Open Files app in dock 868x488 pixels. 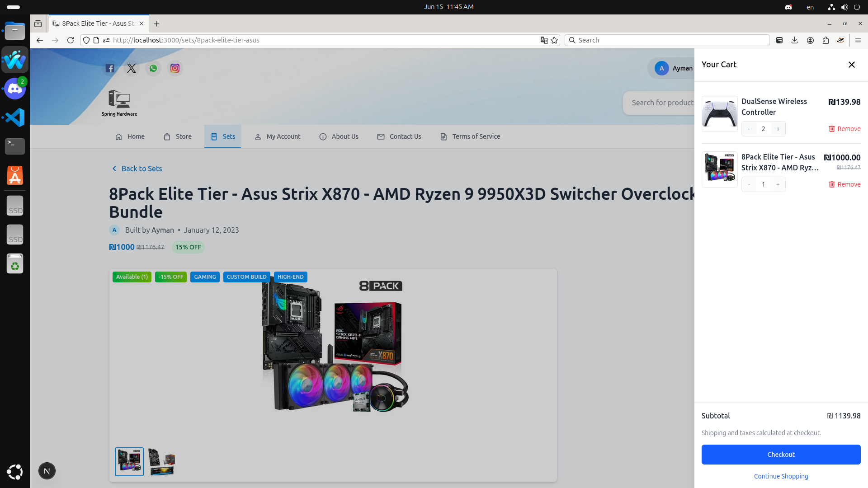pyautogui.click(x=15, y=31)
